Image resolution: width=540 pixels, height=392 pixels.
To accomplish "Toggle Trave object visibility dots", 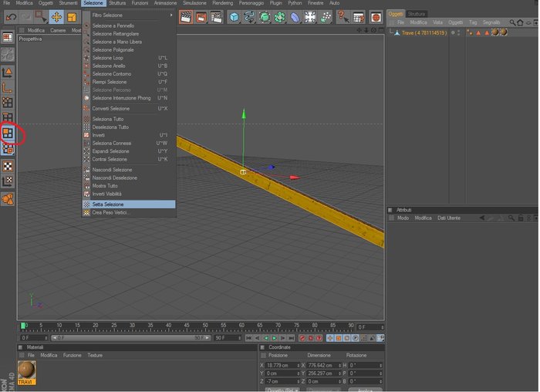I will coord(459,32).
